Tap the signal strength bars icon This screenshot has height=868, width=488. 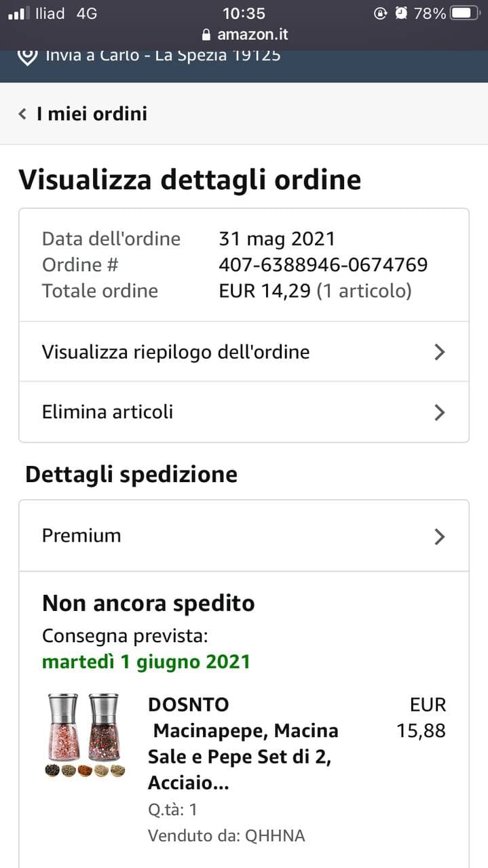(19, 13)
